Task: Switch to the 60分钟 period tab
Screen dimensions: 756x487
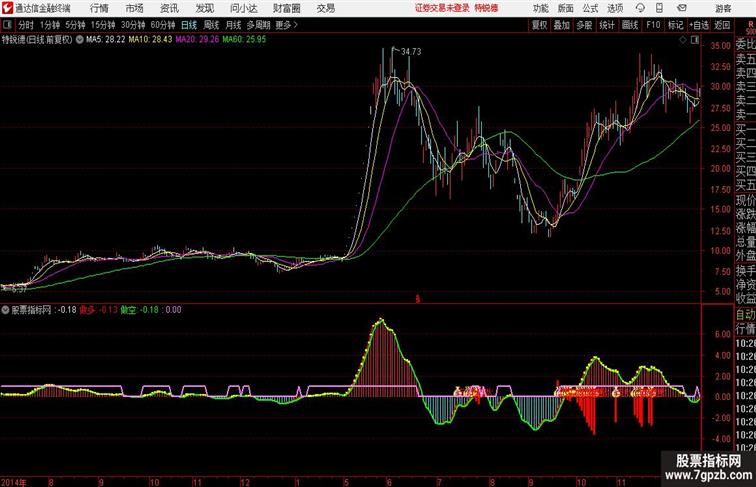Action: [x=163, y=25]
